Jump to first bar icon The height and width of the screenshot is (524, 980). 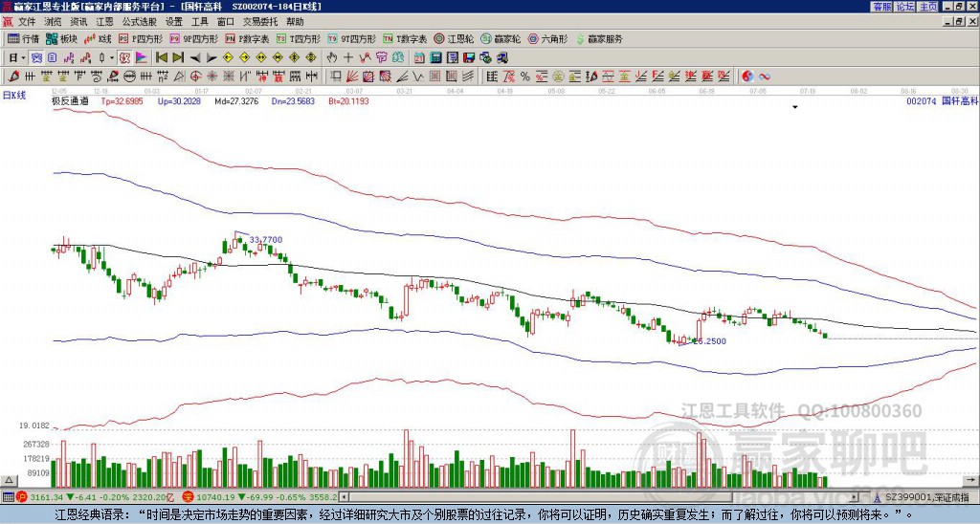(162, 58)
